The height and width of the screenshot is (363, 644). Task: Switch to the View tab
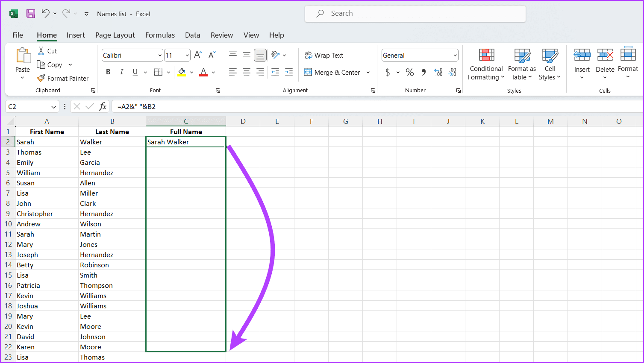pyautogui.click(x=251, y=35)
